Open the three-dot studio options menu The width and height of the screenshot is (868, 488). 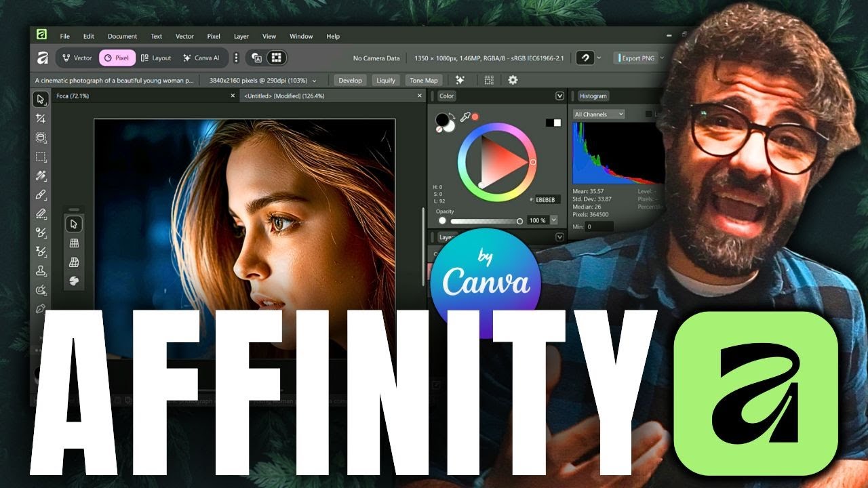point(236,58)
